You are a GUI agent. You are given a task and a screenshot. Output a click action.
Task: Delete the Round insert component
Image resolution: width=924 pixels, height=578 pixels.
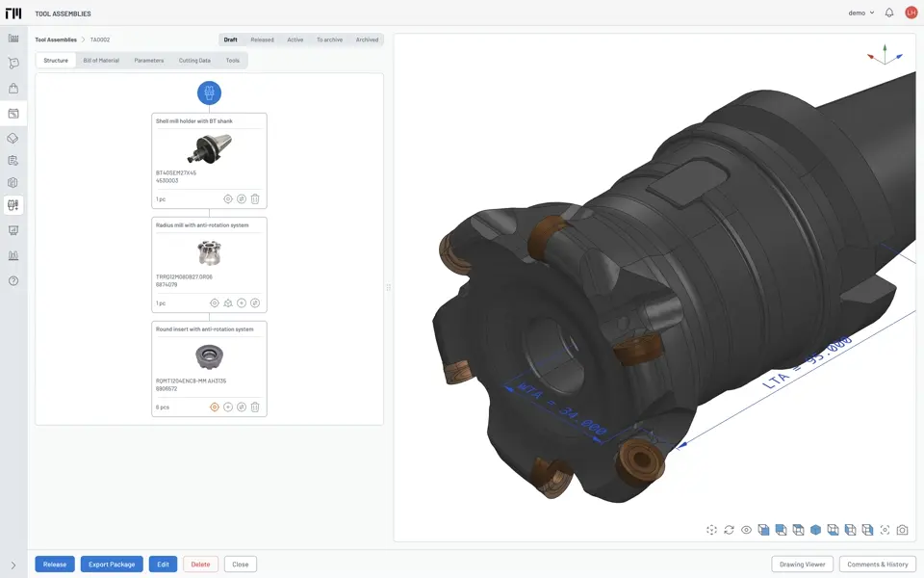coord(255,407)
